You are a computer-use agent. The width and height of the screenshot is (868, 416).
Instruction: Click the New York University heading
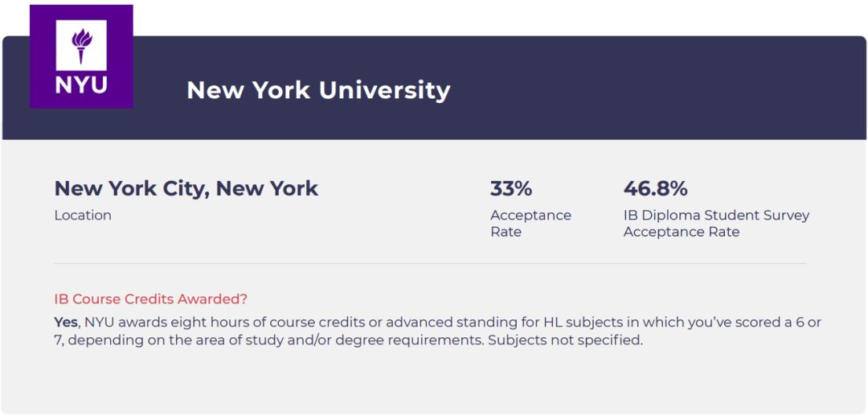coord(318,89)
